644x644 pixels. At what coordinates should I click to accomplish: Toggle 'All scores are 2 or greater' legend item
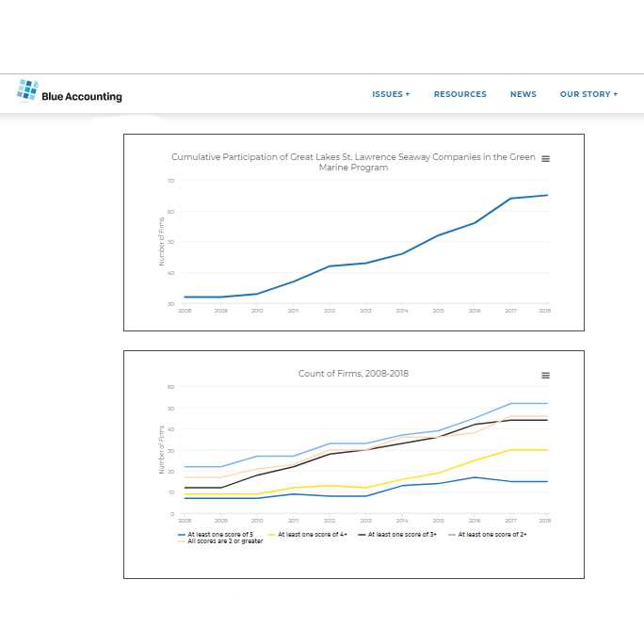click(x=225, y=541)
